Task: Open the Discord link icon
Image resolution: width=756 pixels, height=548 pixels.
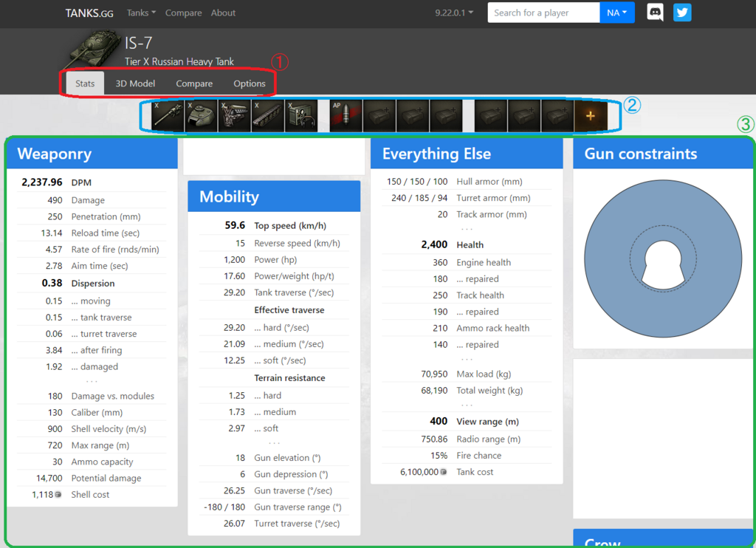Action: [655, 13]
